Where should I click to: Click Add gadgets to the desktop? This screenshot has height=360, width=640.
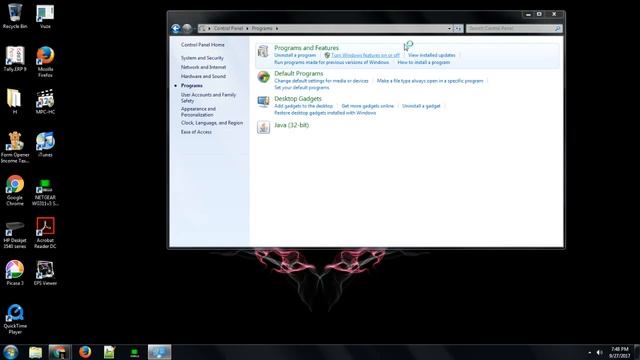tap(303, 106)
